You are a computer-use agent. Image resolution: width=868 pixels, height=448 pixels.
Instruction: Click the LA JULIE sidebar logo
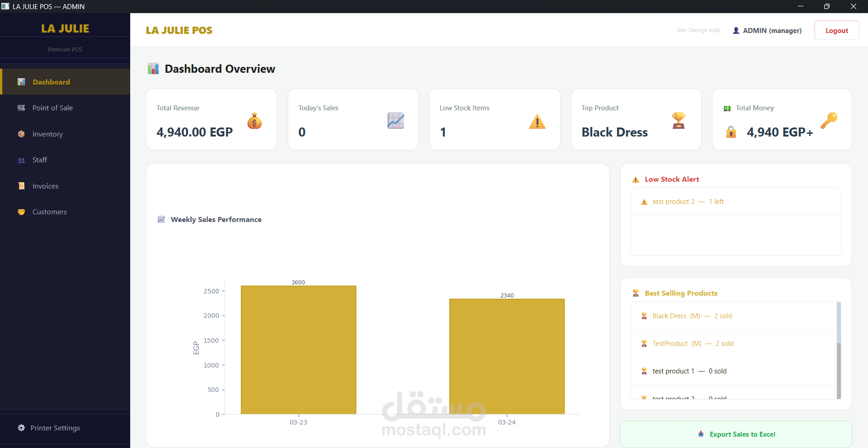[x=65, y=28]
